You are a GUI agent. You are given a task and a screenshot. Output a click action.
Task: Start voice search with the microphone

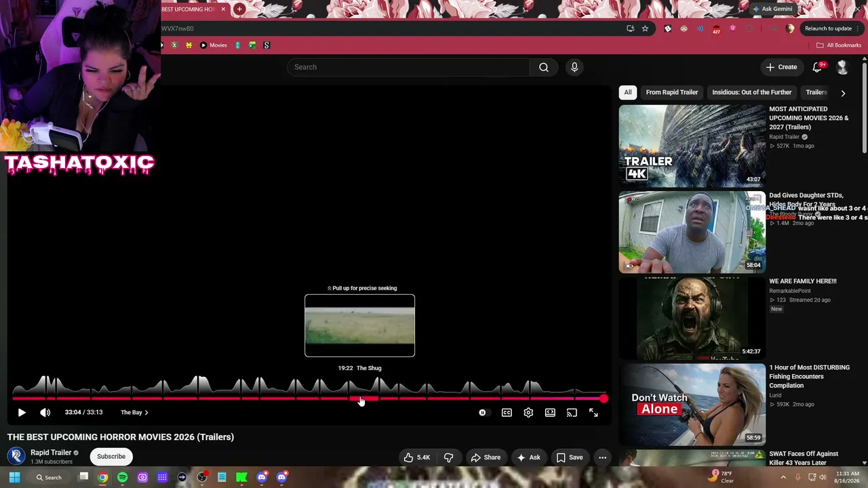[574, 67]
